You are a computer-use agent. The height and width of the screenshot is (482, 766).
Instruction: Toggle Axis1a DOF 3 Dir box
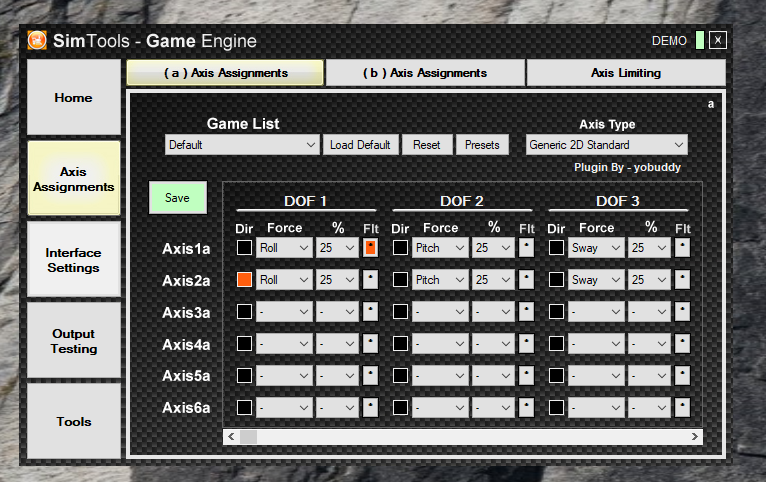(556, 248)
